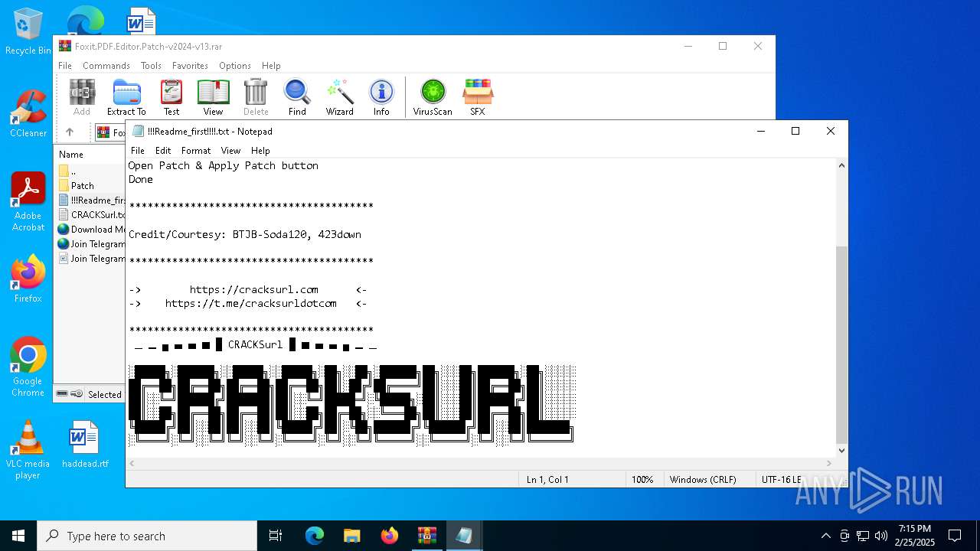Viewport: 980px width, 551px height.
Task: Open volume control in system tray
Action: pyautogui.click(x=881, y=536)
